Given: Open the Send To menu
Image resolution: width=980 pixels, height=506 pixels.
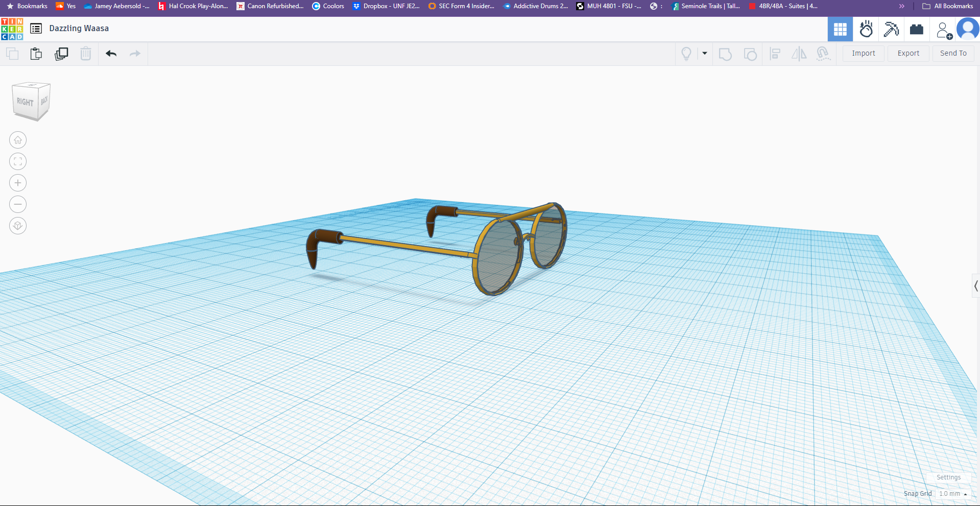Looking at the screenshot, I should (953, 53).
